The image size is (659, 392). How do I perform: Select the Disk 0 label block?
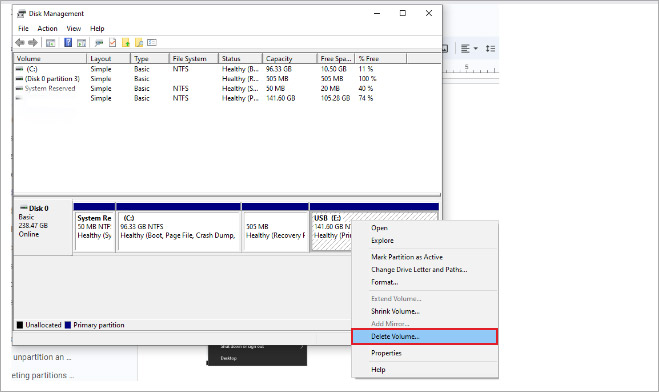coord(43,227)
